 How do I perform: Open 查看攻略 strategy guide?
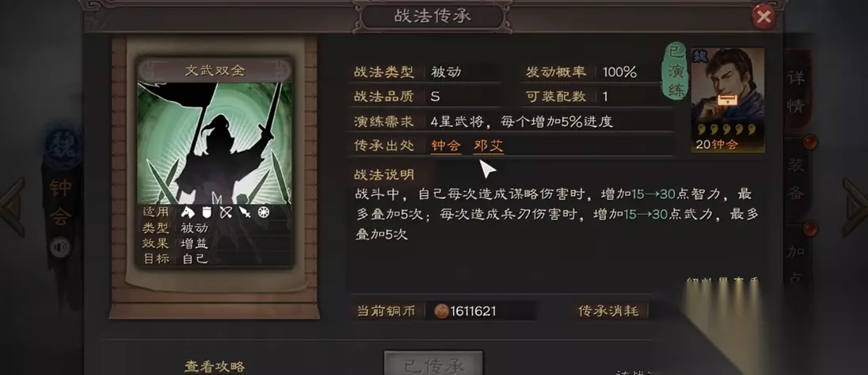215,367
